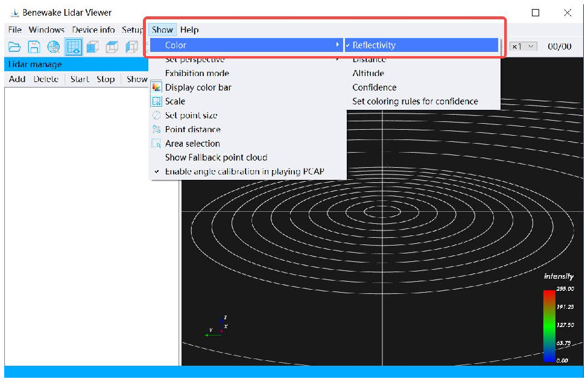This screenshot has width=588, height=382.
Task: Select the front view cube icon
Action: click(93, 47)
